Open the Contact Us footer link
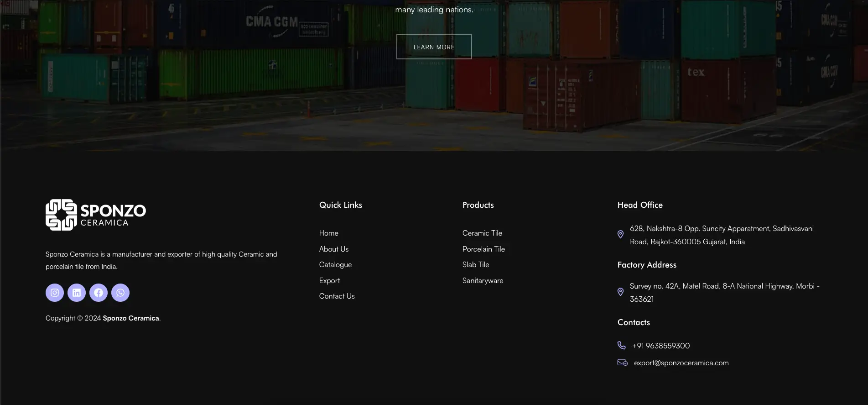Screen dimensions: 868x405 pos(337,296)
